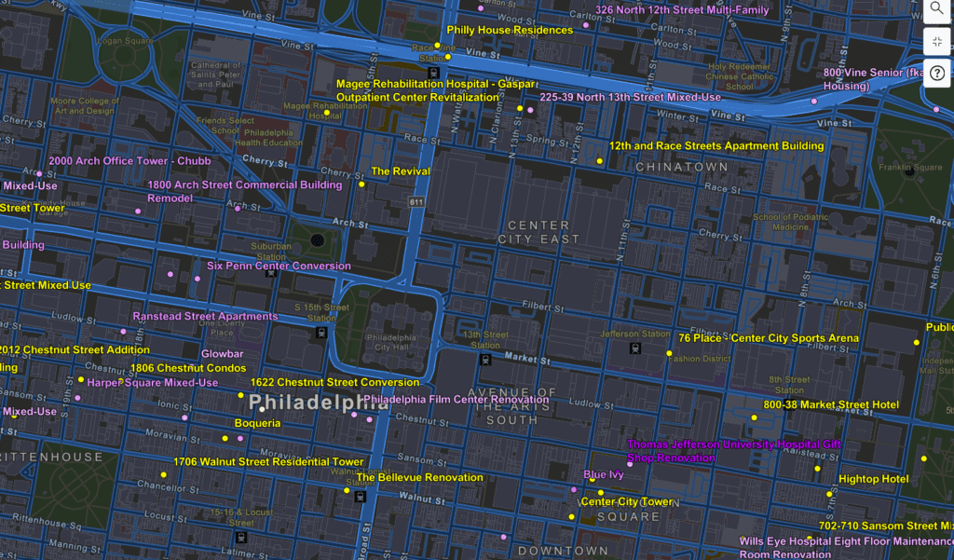
Task: Click the yellow marker for The Bellevue Renovation
Action: click(x=347, y=490)
